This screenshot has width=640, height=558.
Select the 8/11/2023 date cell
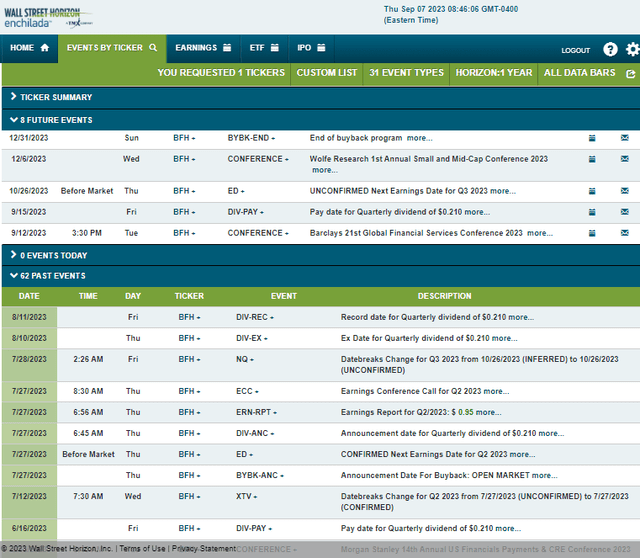pos(29,317)
